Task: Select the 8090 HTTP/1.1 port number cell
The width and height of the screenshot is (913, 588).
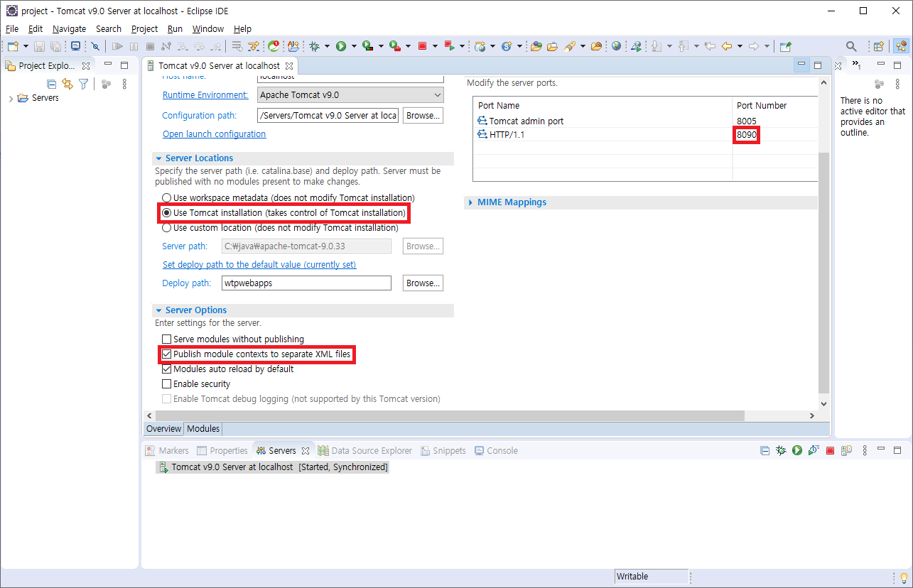Action: click(747, 134)
